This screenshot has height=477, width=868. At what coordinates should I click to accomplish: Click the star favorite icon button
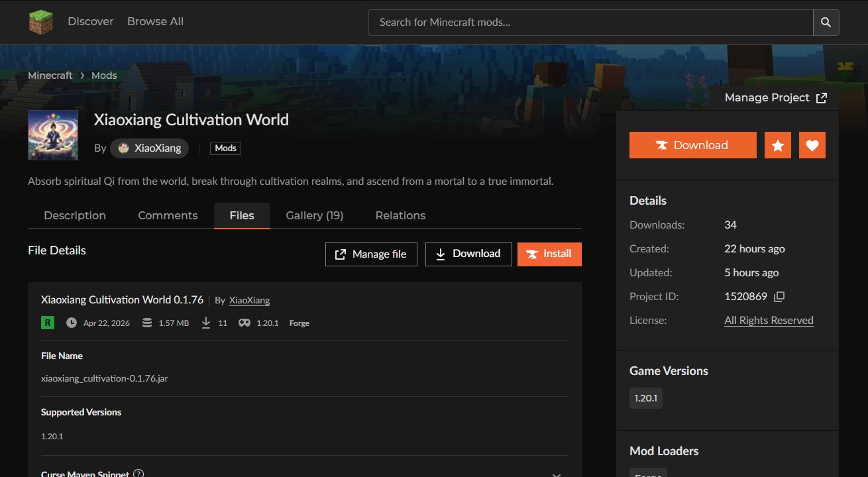click(x=778, y=145)
